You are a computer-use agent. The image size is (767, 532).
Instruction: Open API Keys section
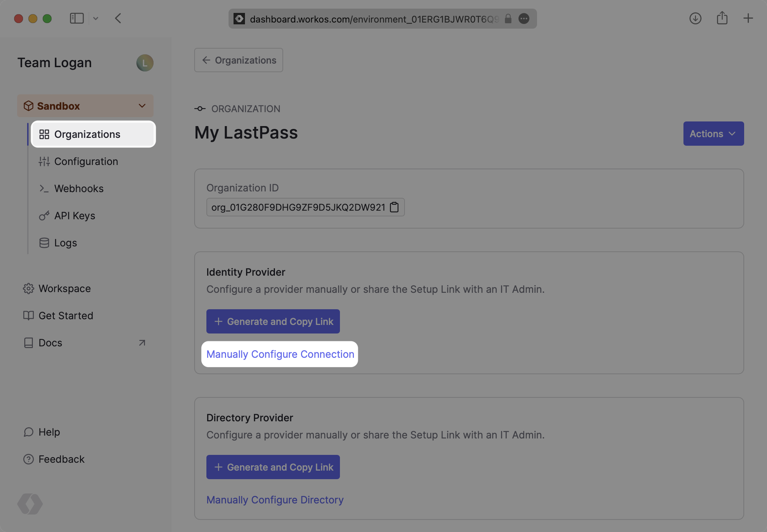(75, 216)
